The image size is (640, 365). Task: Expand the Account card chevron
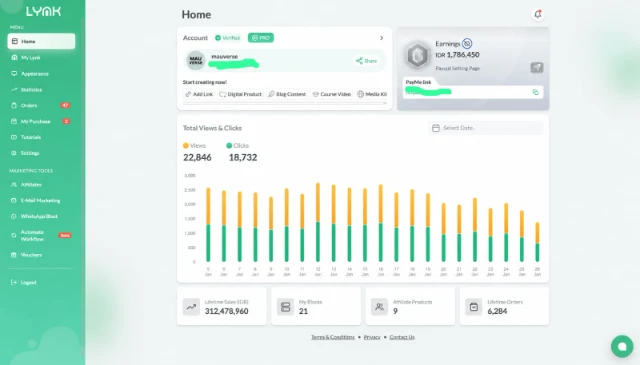point(382,38)
